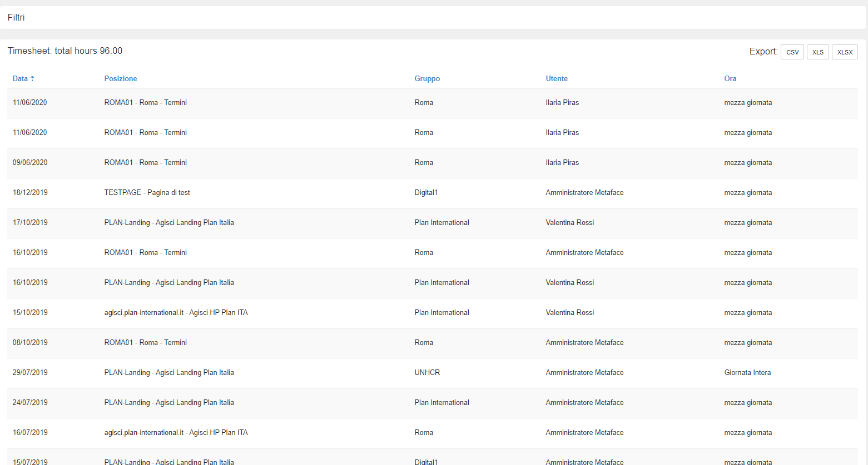Select the UNHCR group cell
The width and height of the screenshot is (868, 465).
[x=426, y=373]
